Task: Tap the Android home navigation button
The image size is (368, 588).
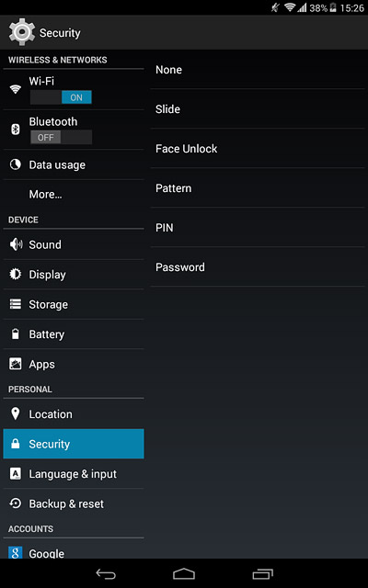Action: 184,573
